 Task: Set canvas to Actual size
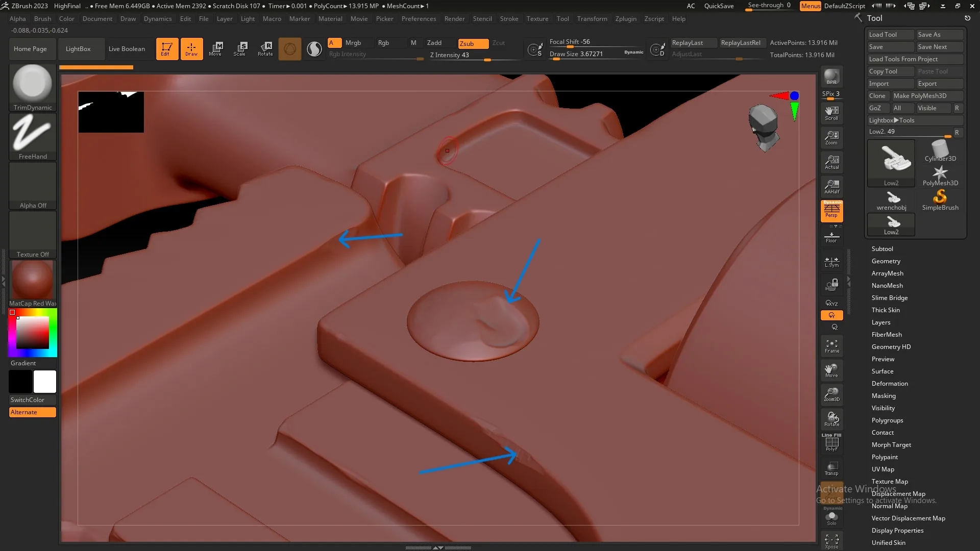tap(831, 162)
